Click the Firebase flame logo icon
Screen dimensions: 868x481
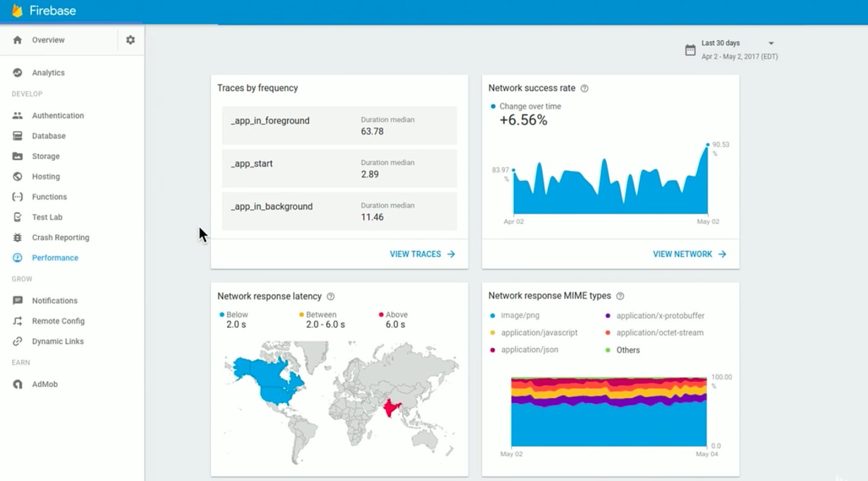tap(17, 11)
